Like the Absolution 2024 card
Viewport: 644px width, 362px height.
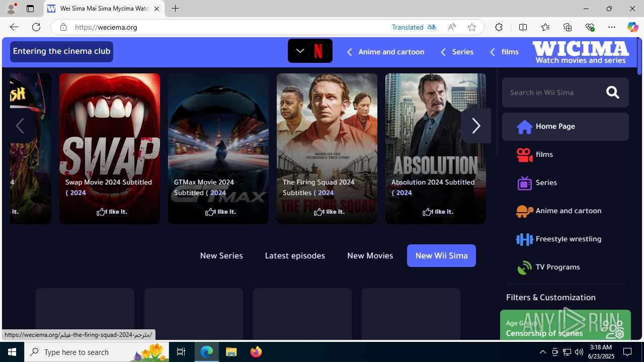(438, 212)
